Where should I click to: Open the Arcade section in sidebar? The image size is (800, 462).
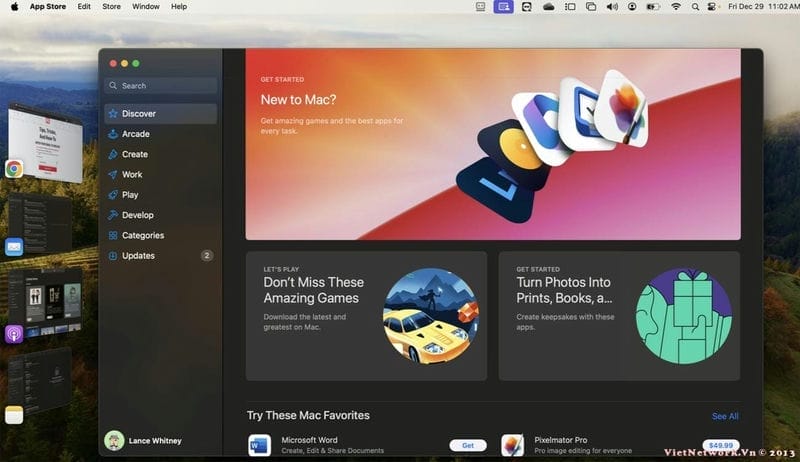tap(135, 134)
